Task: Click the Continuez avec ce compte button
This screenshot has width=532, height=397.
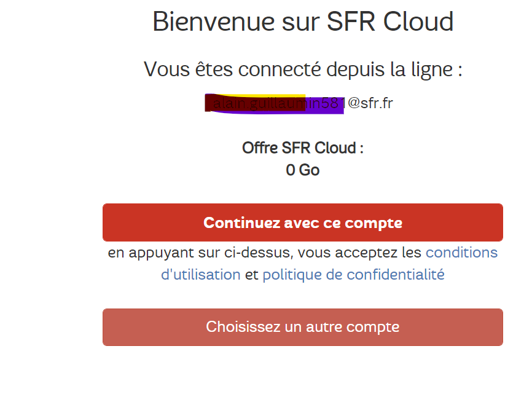Action: [302, 222]
